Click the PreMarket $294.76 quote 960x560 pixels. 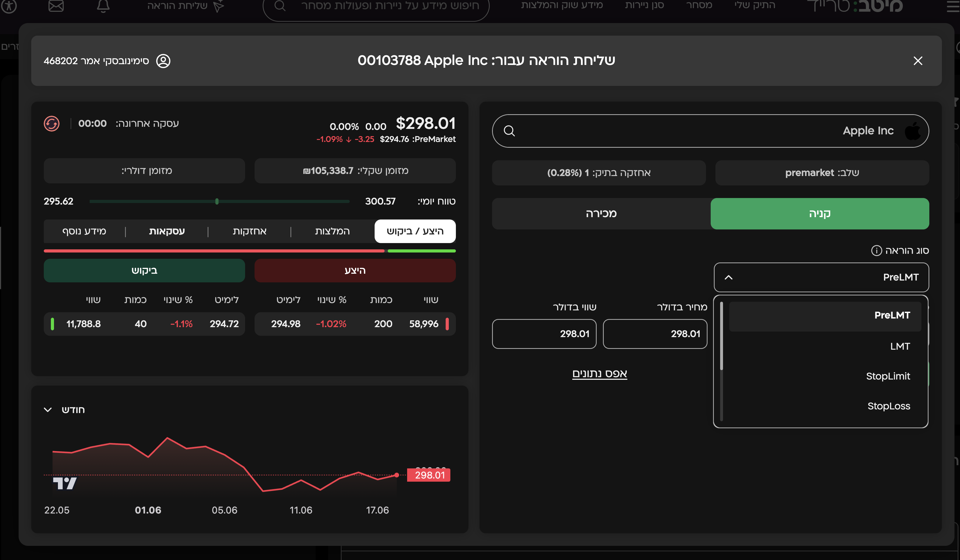pyautogui.click(x=418, y=139)
